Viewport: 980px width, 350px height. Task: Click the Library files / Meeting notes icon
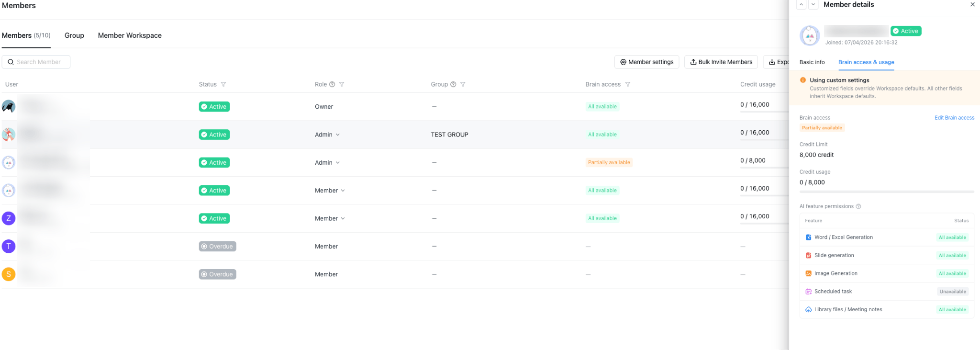click(808, 310)
